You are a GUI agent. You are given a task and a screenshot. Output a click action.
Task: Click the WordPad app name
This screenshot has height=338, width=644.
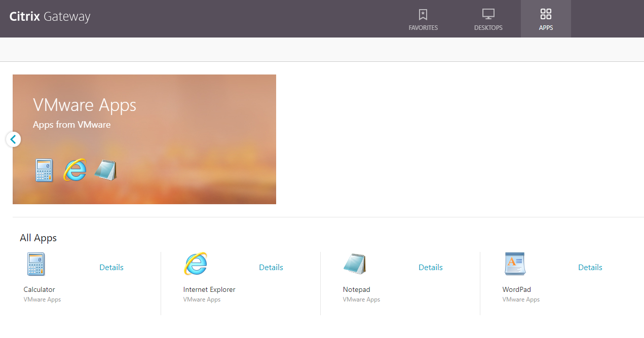(517, 290)
